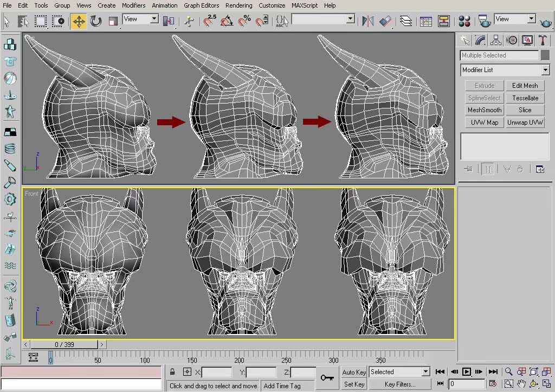Toggle Percent Snap
Screen dimensions: 555x392
(x=244, y=21)
